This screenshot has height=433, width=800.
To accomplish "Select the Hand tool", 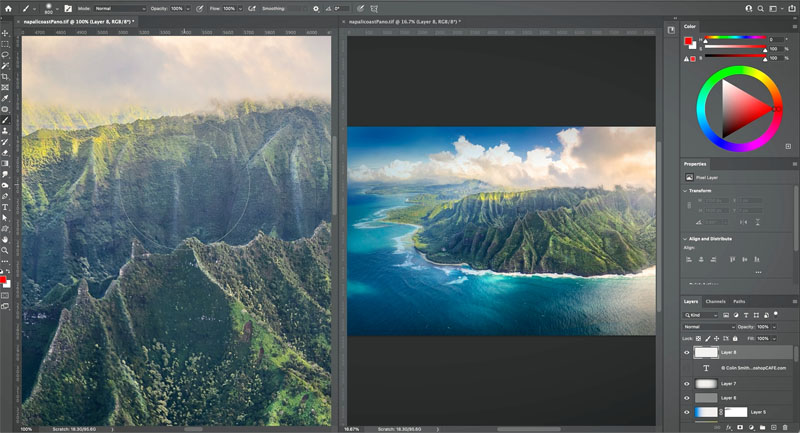I will [5, 239].
